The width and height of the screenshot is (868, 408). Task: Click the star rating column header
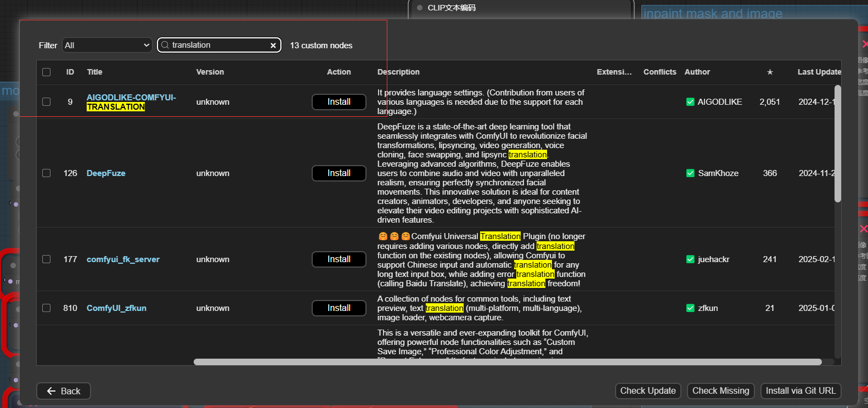pyautogui.click(x=770, y=72)
